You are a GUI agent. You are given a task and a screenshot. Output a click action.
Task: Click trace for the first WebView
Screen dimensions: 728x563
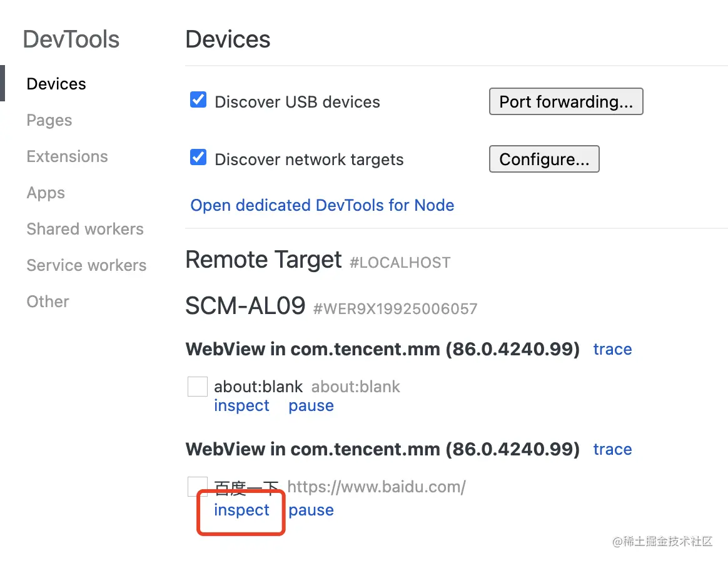click(x=612, y=349)
